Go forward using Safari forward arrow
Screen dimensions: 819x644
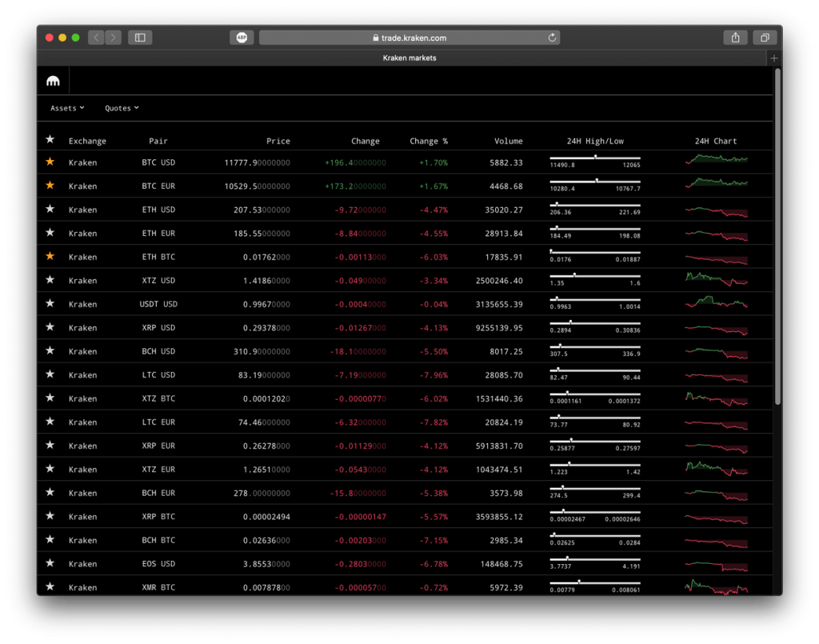point(113,38)
